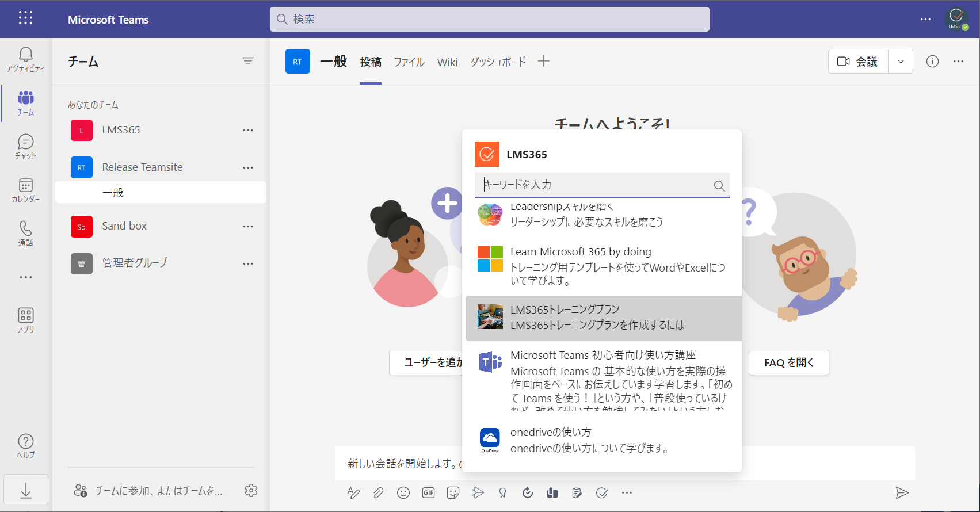Click the Updates icon in compose bar
Viewport: 980px width, 512px height.
527,492
